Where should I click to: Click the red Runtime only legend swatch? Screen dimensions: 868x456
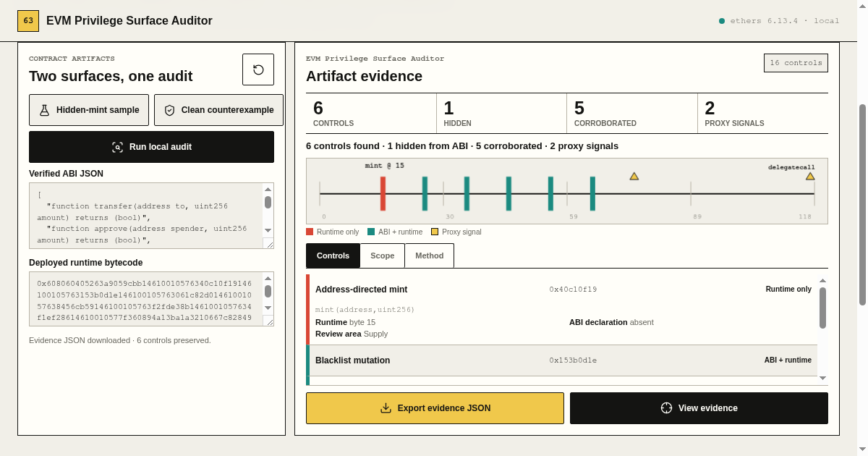pos(310,232)
